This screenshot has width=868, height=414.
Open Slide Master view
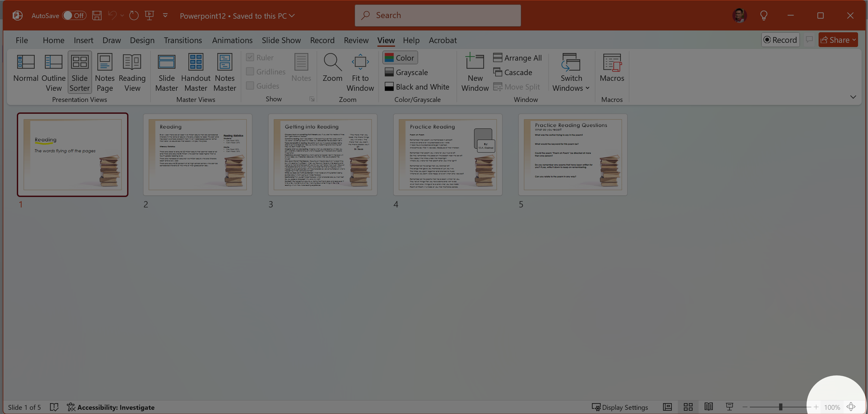pos(166,71)
